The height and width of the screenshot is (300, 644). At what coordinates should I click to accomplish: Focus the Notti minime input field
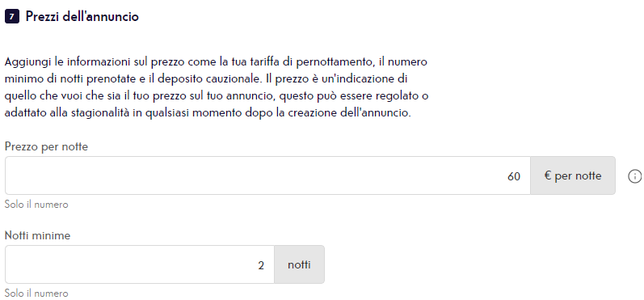(140, 264)
